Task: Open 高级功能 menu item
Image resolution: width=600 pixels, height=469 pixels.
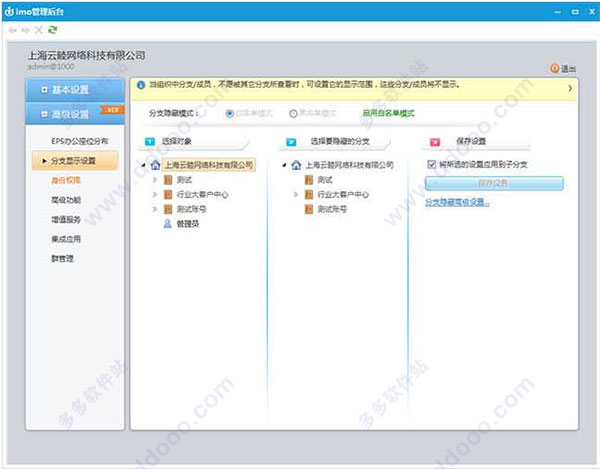Action: click(x=66, y=200)
